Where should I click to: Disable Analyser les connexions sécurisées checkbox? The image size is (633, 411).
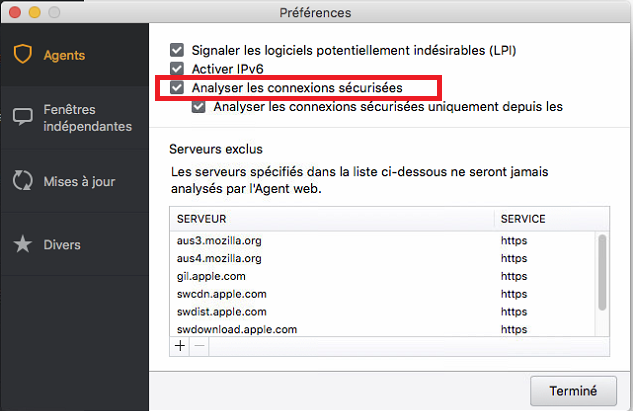point(177,88)
